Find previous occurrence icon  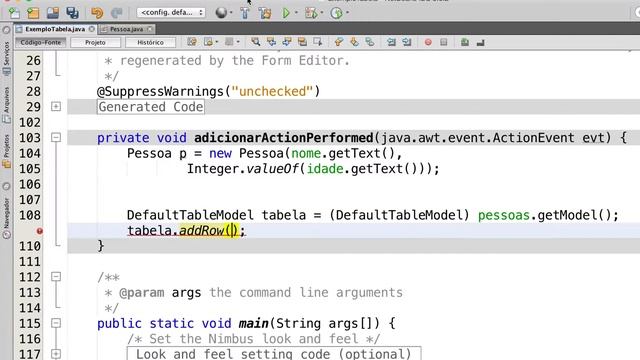pyautogui.click(x=271, y=42)
